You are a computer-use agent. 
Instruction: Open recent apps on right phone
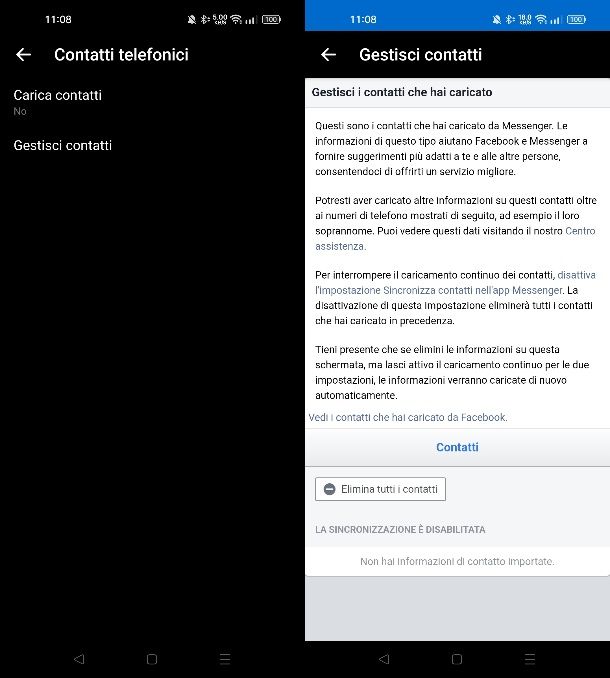(x=530, y=659)
